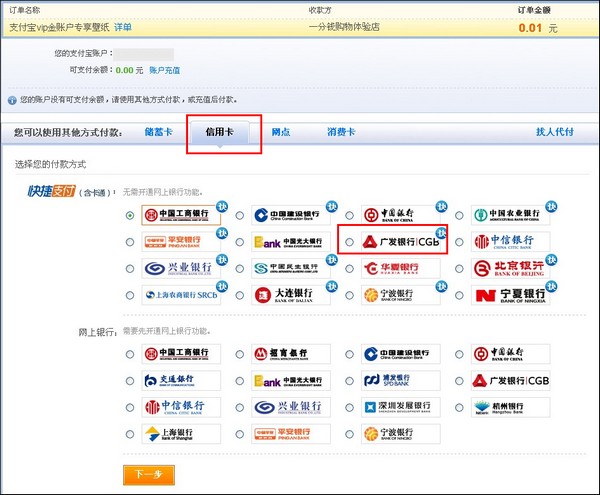The width and height of the screenshot is (600, 495).
Task: Click the Everbright Bank logo under 快捷支付
Action: (291, 242)
